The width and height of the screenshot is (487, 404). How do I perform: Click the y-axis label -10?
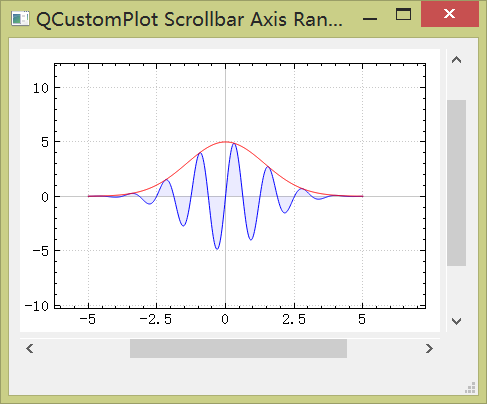37,306
